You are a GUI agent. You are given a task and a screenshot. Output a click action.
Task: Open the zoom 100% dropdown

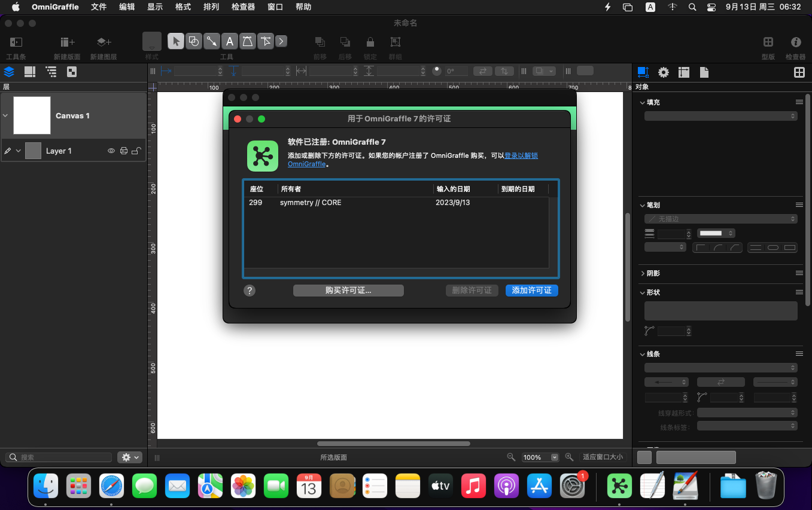pos(540,457)
